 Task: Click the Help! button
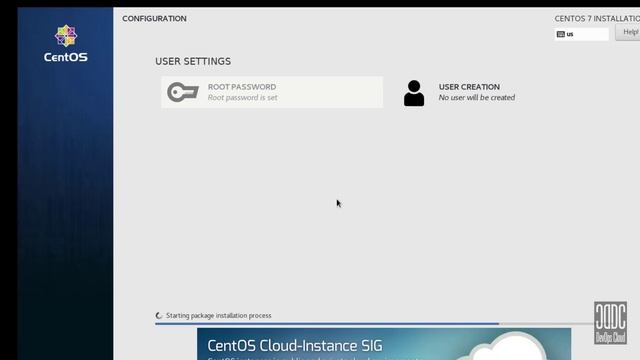(628, 32)
